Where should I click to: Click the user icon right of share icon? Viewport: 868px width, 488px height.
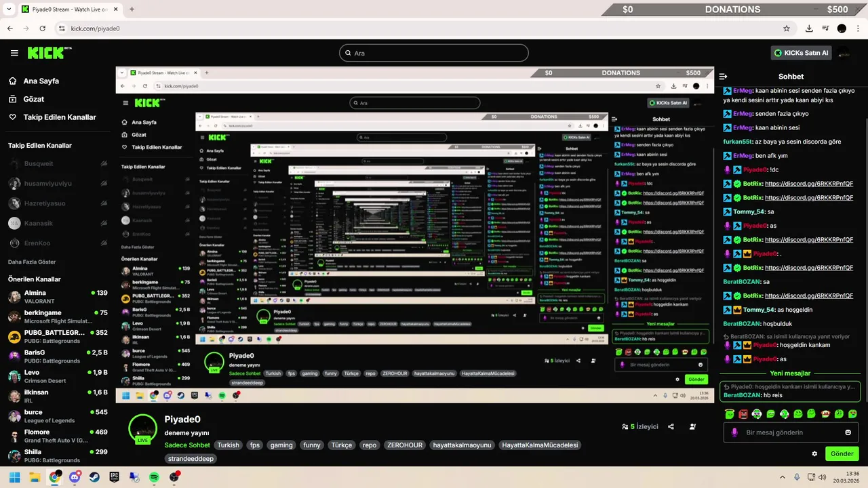click(692, 427)
